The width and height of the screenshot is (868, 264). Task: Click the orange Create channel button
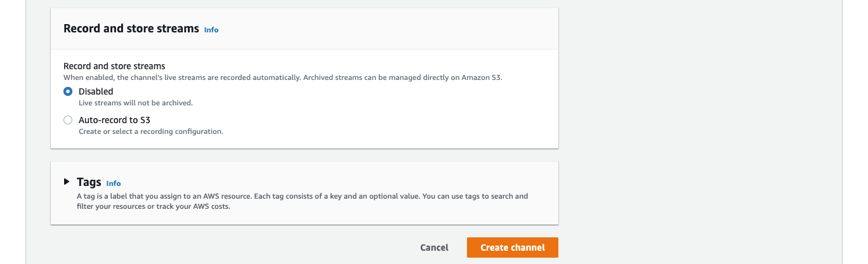pos(513,247)
